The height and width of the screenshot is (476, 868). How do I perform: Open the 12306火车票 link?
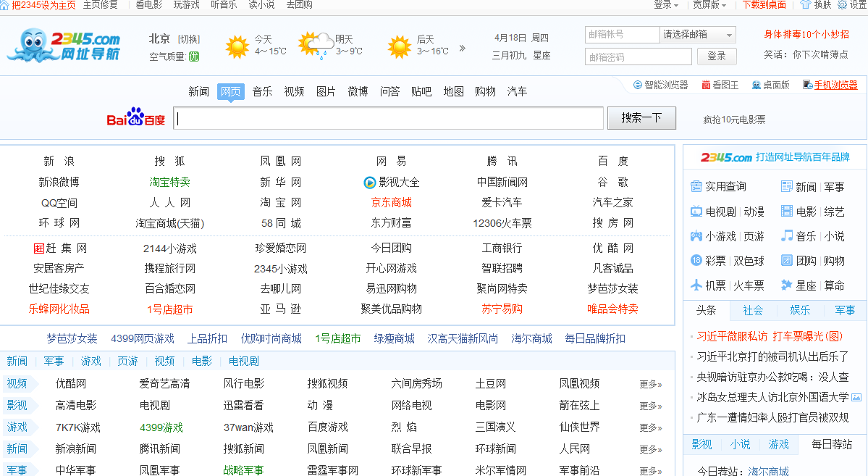(502, 223)
